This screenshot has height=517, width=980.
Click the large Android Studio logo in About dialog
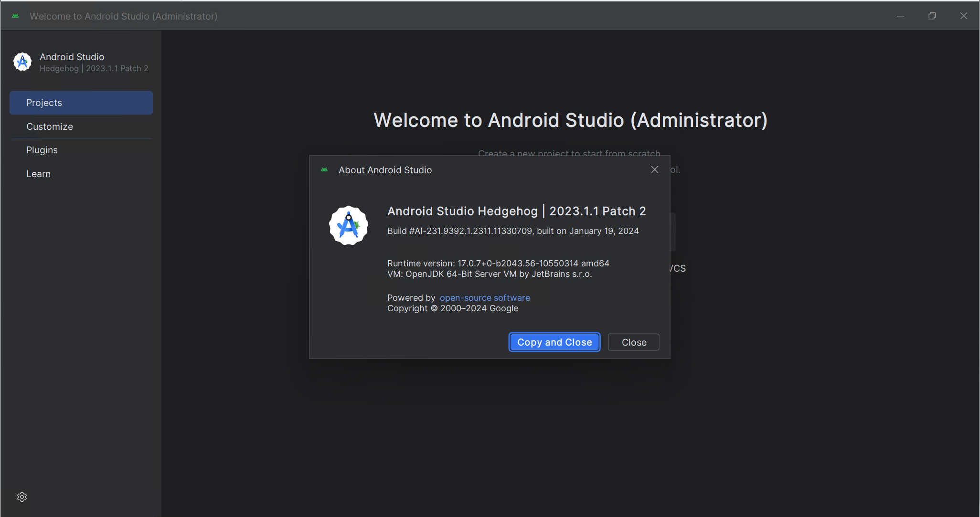(x=349, y=225)
